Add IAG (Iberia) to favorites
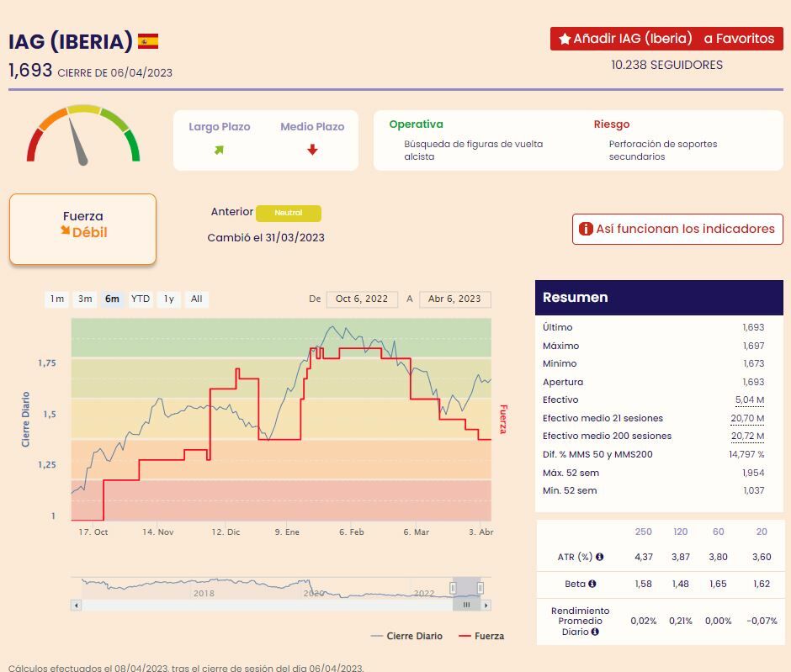Screen dimensions: 791x672 (666, 39)
